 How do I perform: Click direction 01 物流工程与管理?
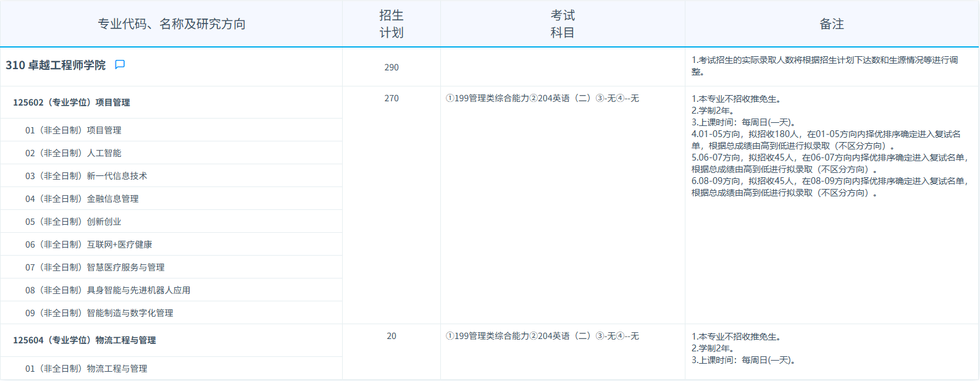pos(86,369)
